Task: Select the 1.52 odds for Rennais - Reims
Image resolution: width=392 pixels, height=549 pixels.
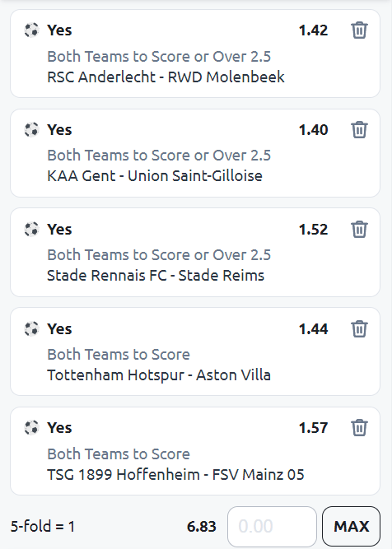Action: pyautogui.click(x=313, y=230)
